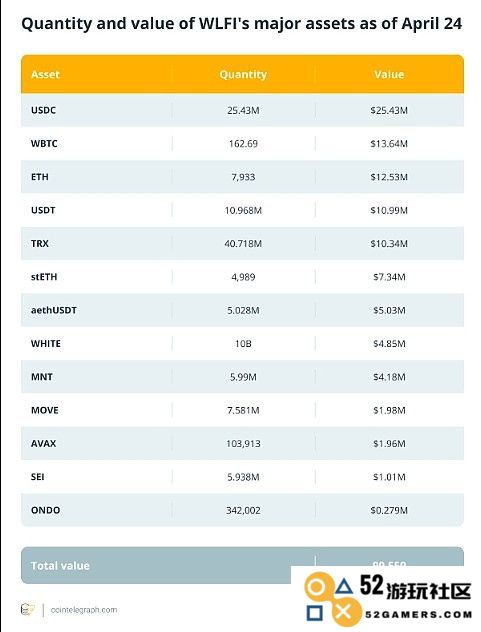
Task: Click the Total value label
Action: coord(60,566)
